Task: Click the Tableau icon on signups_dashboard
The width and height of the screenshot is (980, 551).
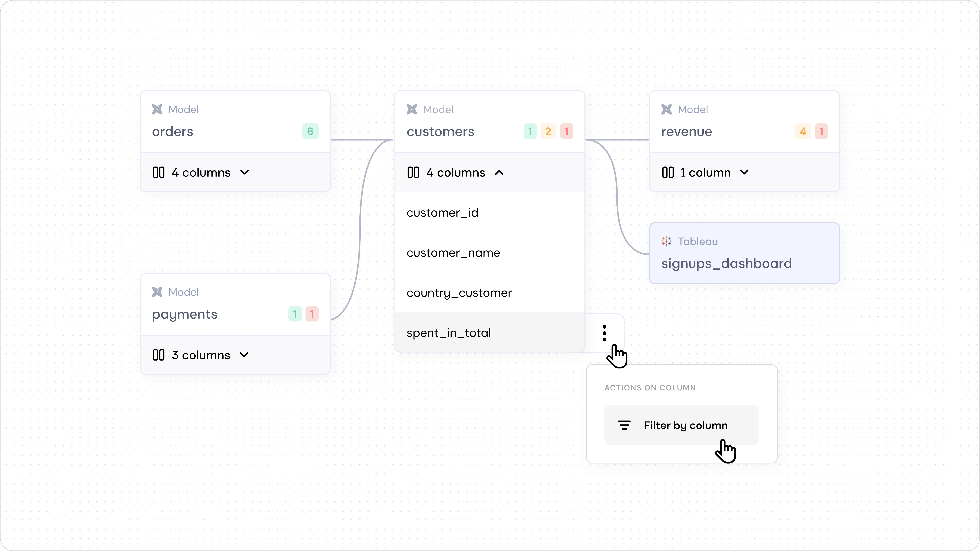Action: 667,241
